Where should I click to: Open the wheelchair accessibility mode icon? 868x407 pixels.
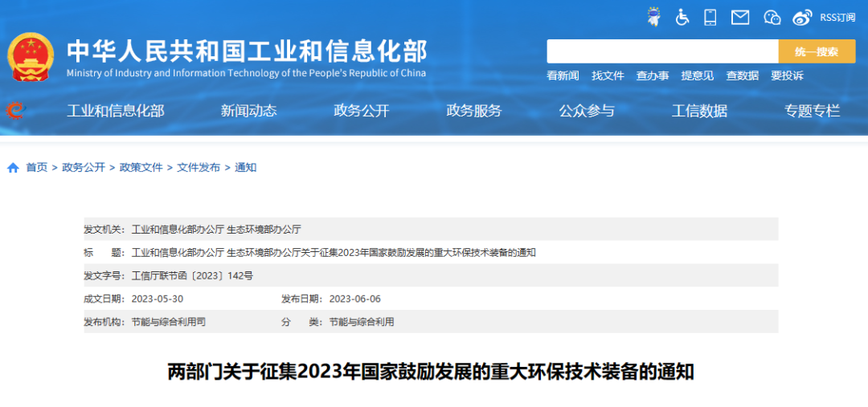pos(682,17)
